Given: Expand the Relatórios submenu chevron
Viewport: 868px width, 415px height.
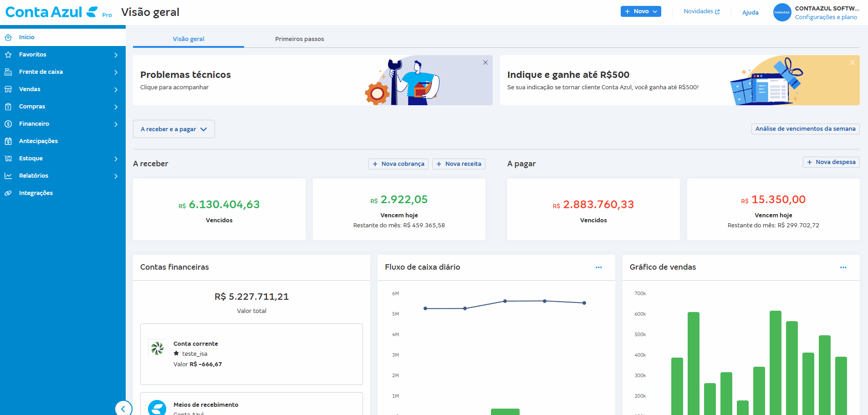Looking at the screenshot, I should point(116,176).
